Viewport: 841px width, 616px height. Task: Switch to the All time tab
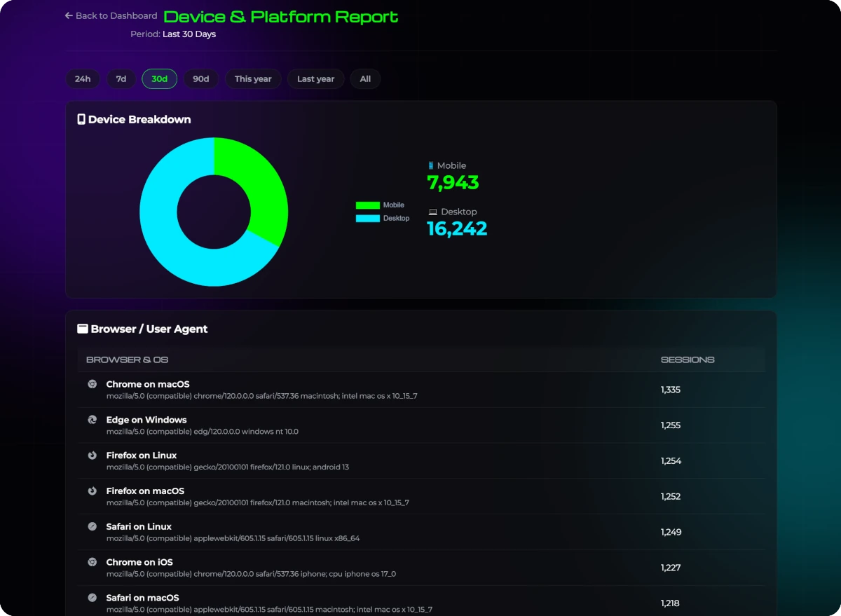(364, 78)
